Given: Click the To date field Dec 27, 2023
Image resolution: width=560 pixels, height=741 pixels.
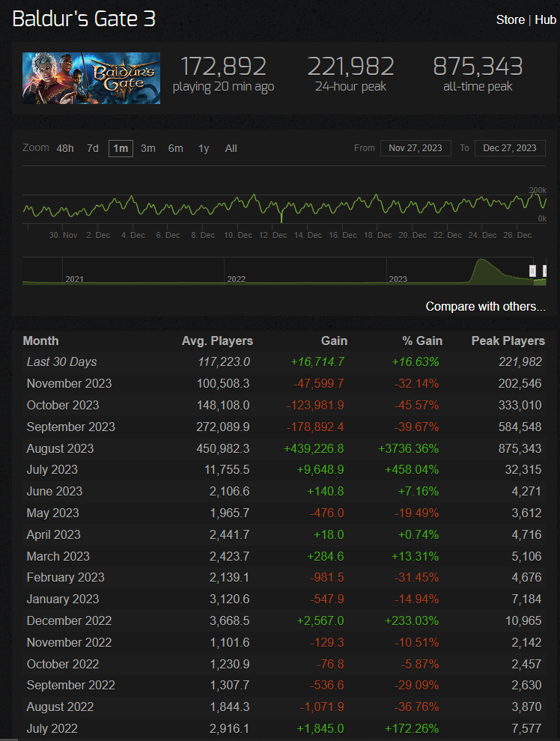Looking at the screenshot, I should [x=509, y=148].
